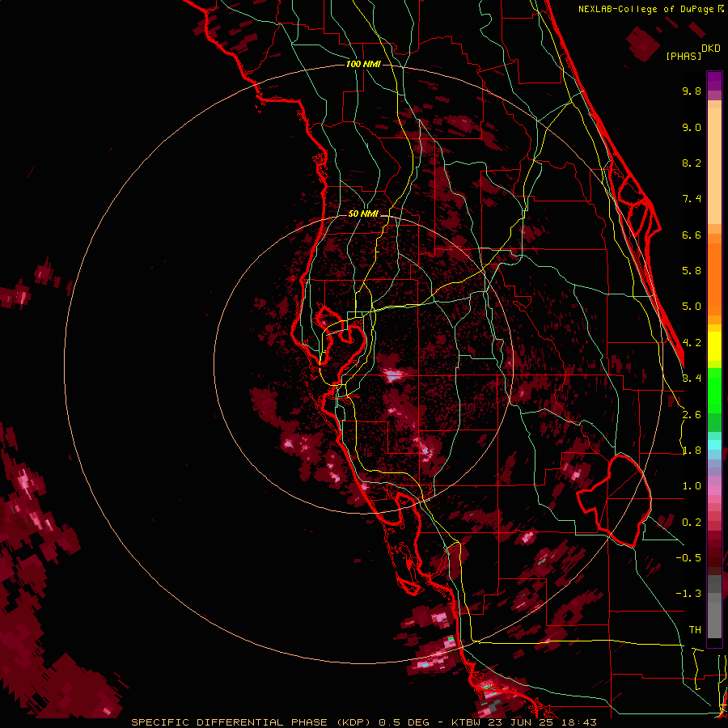Click the 50 NMI range ring label

click(363, 214)
